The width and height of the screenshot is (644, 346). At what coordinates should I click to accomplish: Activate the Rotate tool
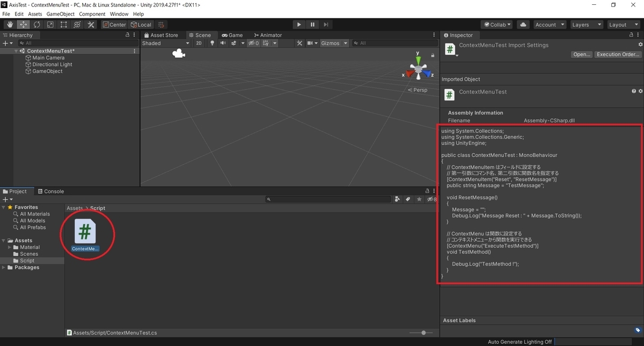36,24
